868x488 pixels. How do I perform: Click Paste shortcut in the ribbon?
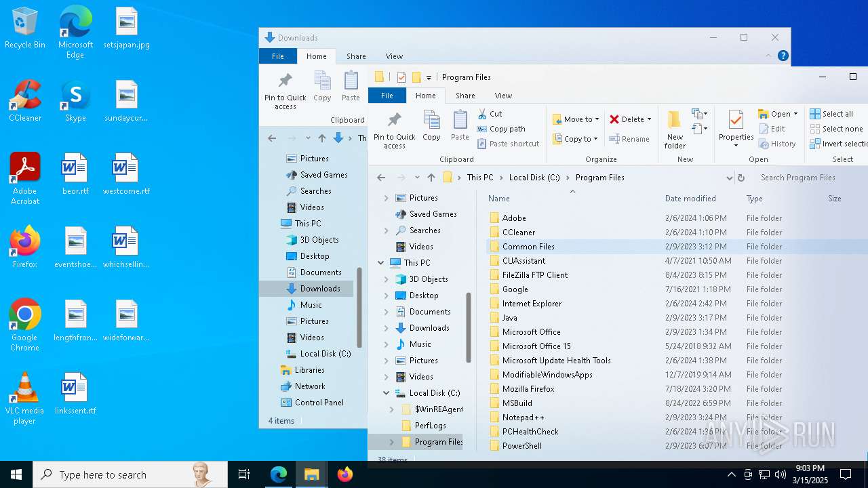pyautogui.click(x=509, y=144)
